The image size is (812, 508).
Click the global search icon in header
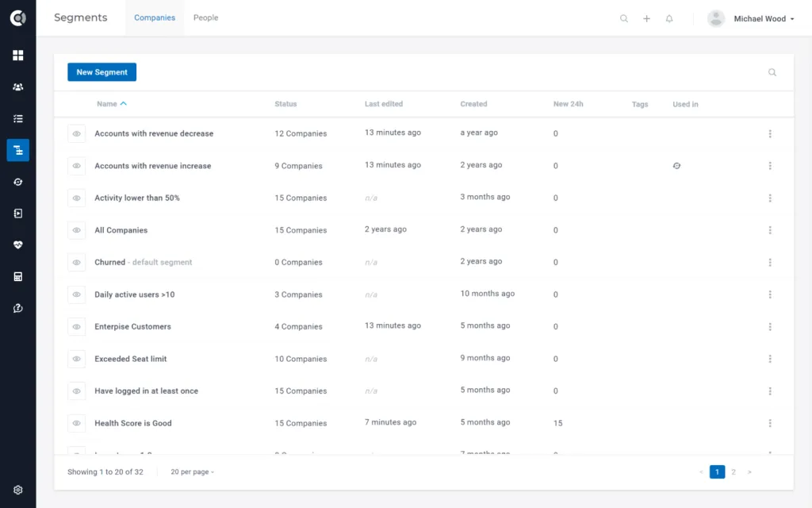[624, 19]
